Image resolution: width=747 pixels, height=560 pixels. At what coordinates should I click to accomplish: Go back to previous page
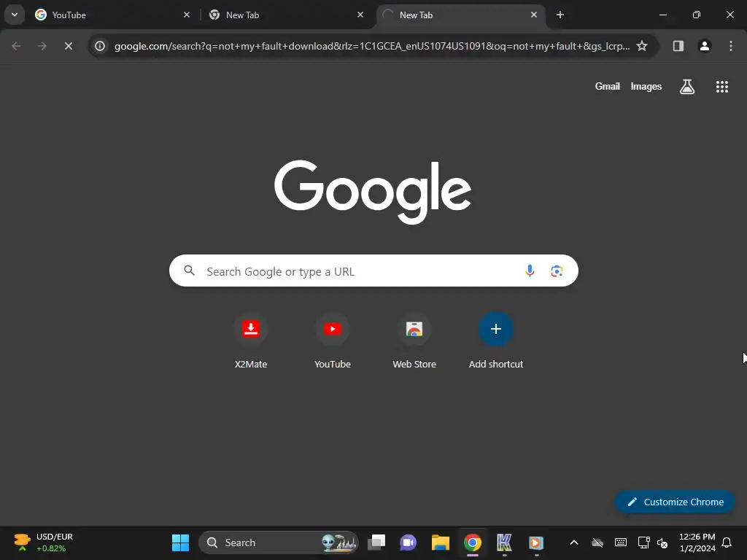pos(16,46)
